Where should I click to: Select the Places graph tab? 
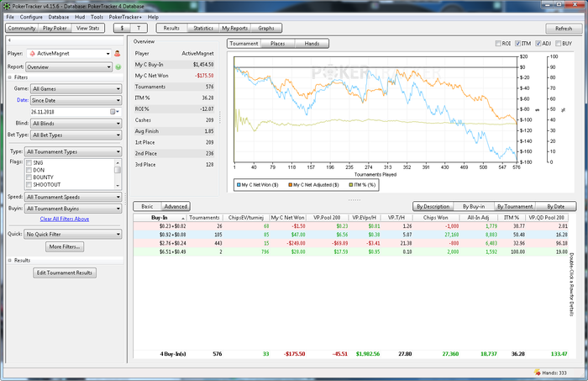(x=277, y=44)
